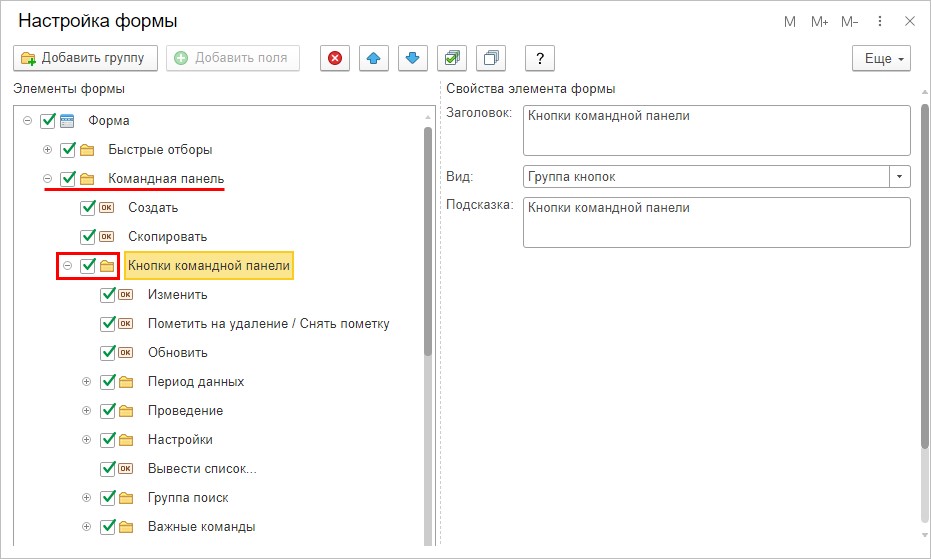Select the Скопировать tree item

(167, 237)
